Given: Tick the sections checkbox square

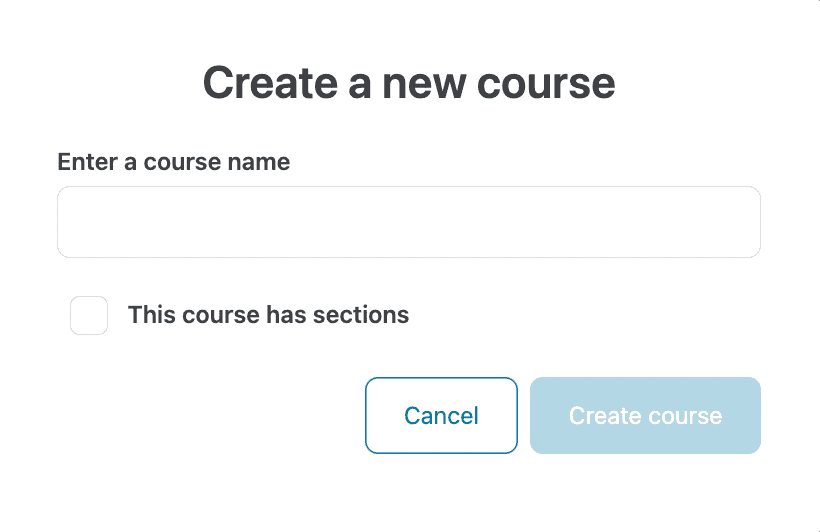Looking at the screenshot, I should pos(89,316).
